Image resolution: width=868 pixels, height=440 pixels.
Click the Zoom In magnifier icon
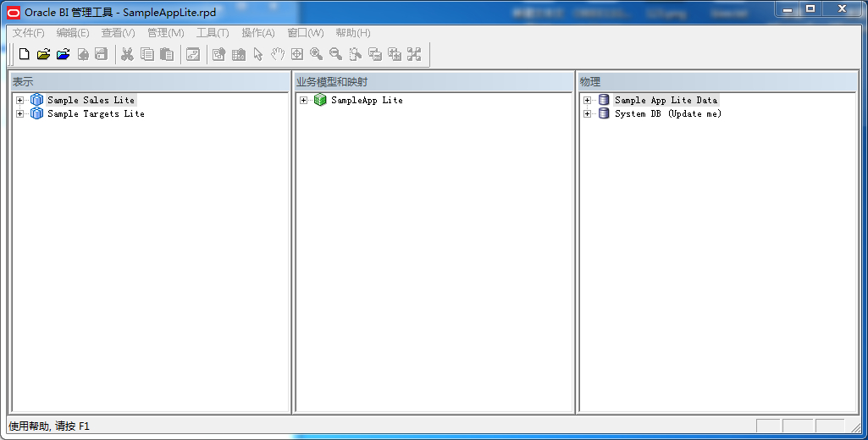point(317,53)
